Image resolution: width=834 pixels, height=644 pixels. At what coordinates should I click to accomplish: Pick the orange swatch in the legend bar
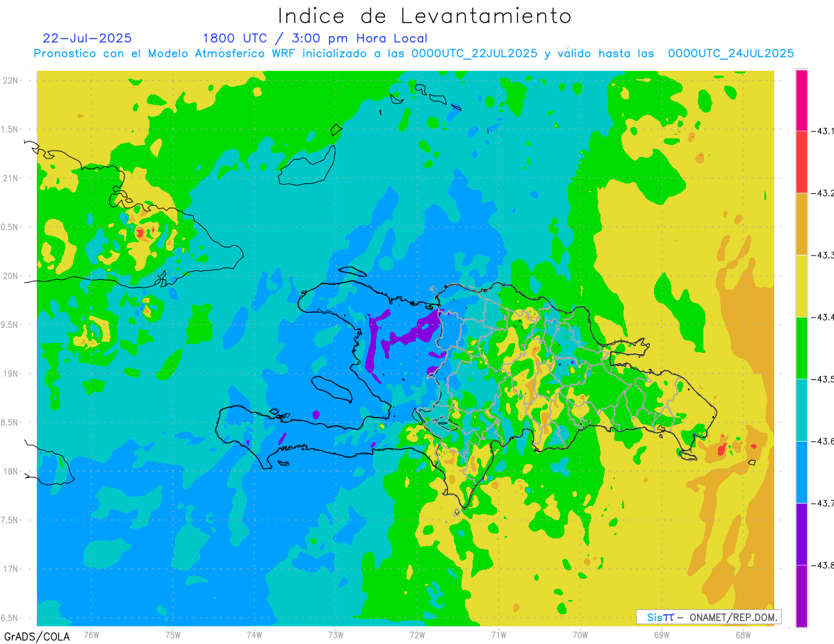tap(801, 224)
